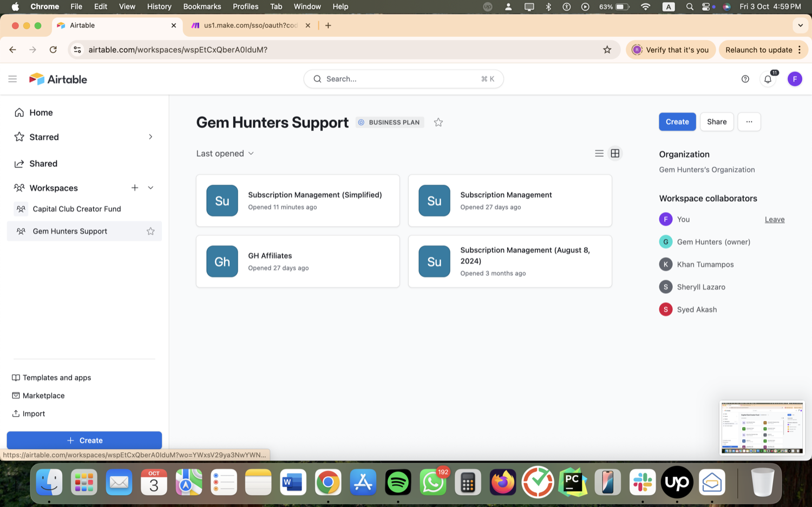Collapse the Workspaces section chevron
This screenshot has height=507, width=812.
coord(150,188)
